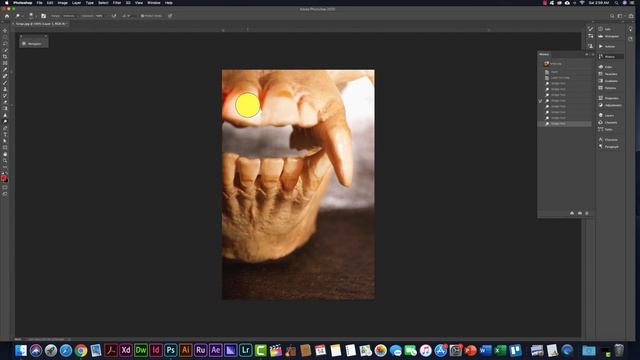640x360 pixels.
Task: Select the Brush tool
Action: 5,82
